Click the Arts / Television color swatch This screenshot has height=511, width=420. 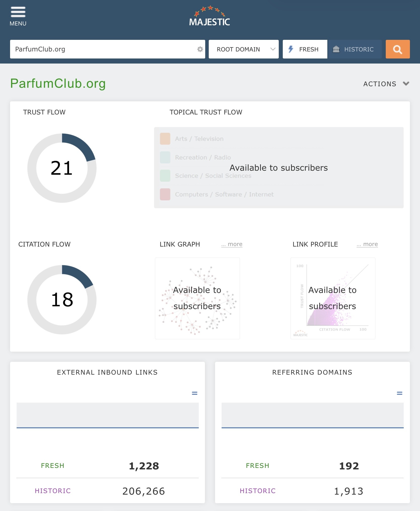click(165, 139)
